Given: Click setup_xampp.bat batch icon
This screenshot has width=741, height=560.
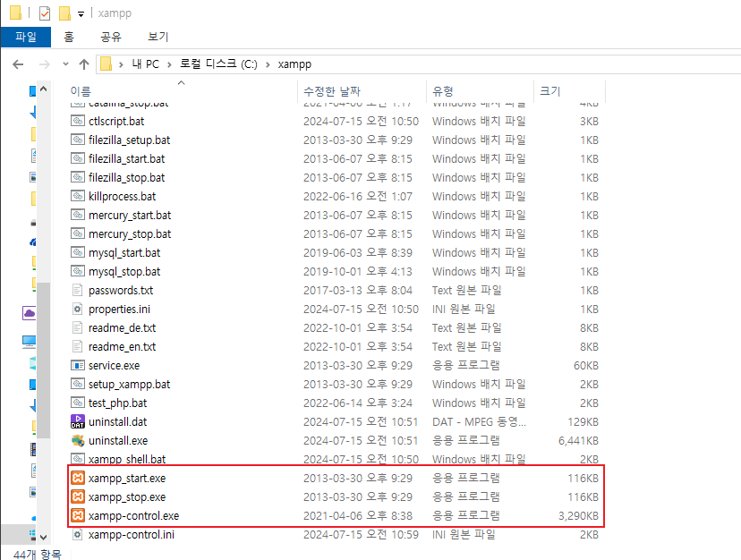Looking at the screenshot, I should 78,384.
